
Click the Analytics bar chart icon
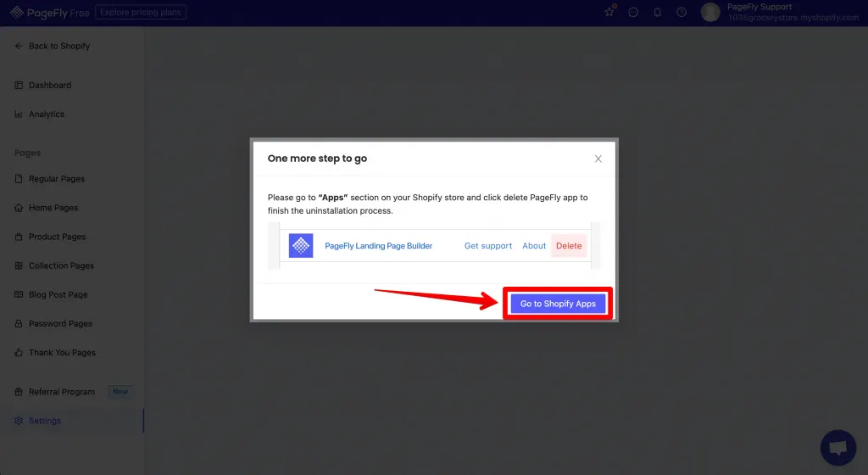click(19, 114)
